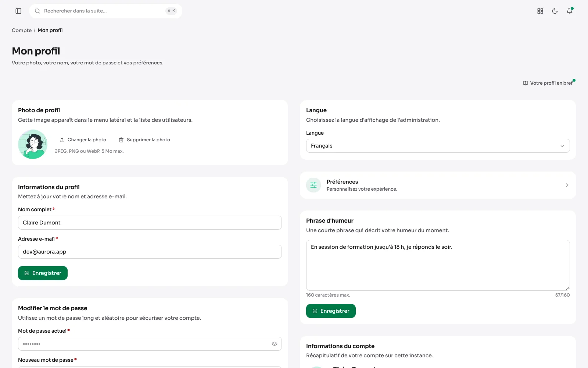Open the Votre profil en bref link
The image size is (588, 368).
tap(548, 83)
